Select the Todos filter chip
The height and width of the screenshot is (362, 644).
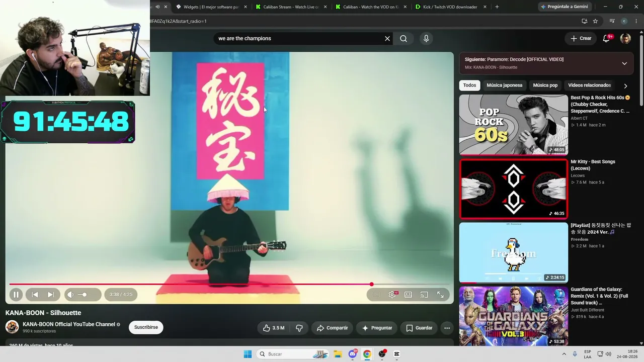click(469, 85)
